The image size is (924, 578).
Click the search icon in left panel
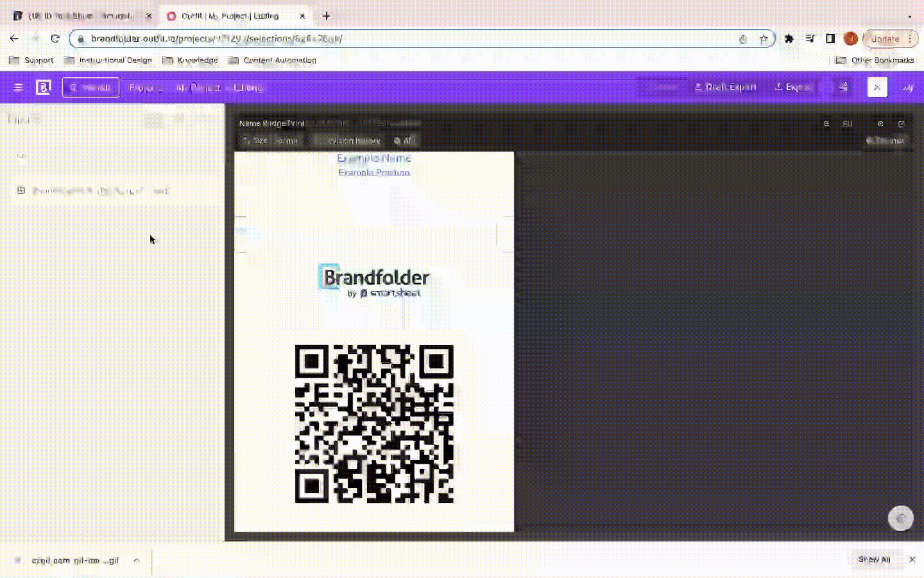coord(21,157)
